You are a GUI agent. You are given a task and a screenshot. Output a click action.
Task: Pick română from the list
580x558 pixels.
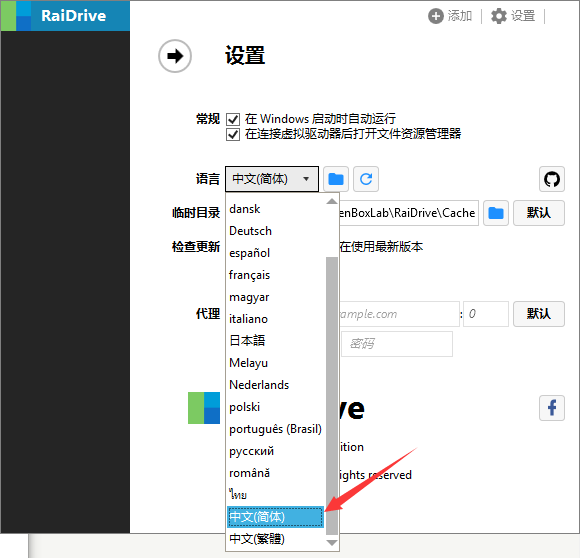(276, 473)
